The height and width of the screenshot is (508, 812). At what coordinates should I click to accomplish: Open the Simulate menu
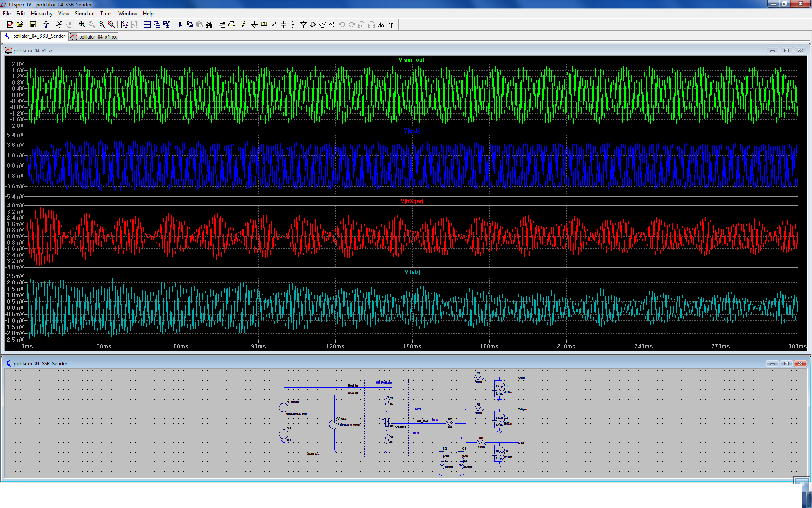85,14
